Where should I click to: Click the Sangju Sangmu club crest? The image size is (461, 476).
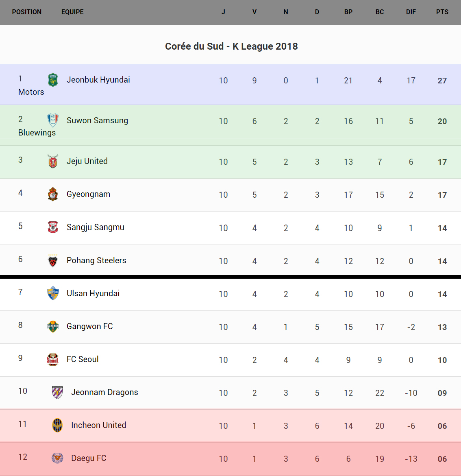[x=53, y=227]
